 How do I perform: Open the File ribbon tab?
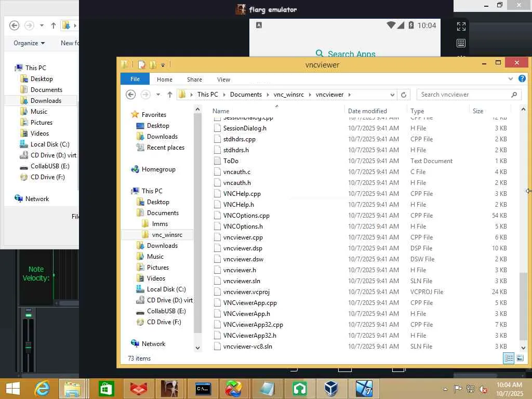pyautogui.click(x=135, y=79)
